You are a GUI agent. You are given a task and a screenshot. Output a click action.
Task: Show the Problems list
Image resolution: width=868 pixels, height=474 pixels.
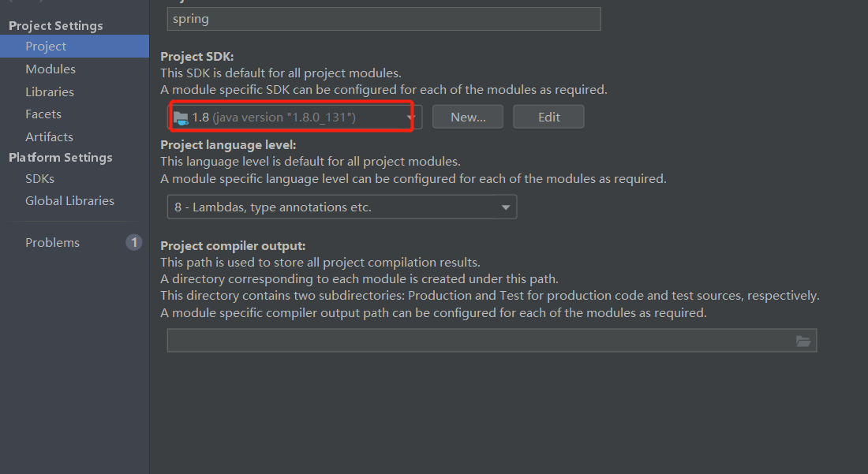53,242
